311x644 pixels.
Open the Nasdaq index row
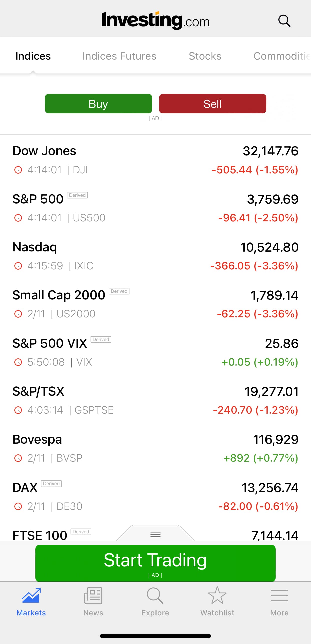[155, 255]
